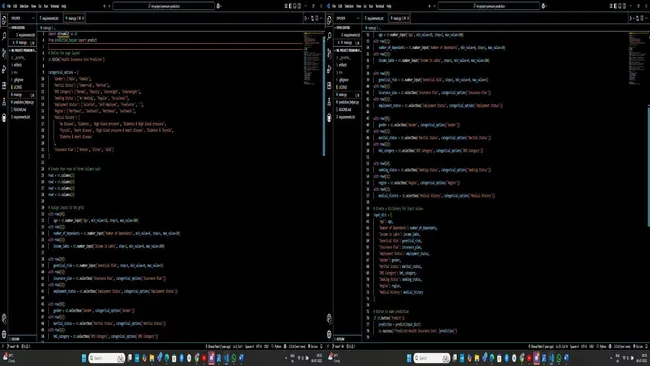Click command center search box in left window
The height and width of the screenshot is (366, 650).
tap(164, 6)
